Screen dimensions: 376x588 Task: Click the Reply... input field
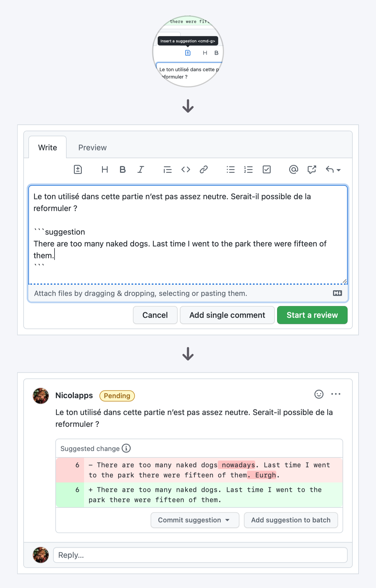pyautogui.click(x=200, y=555)
